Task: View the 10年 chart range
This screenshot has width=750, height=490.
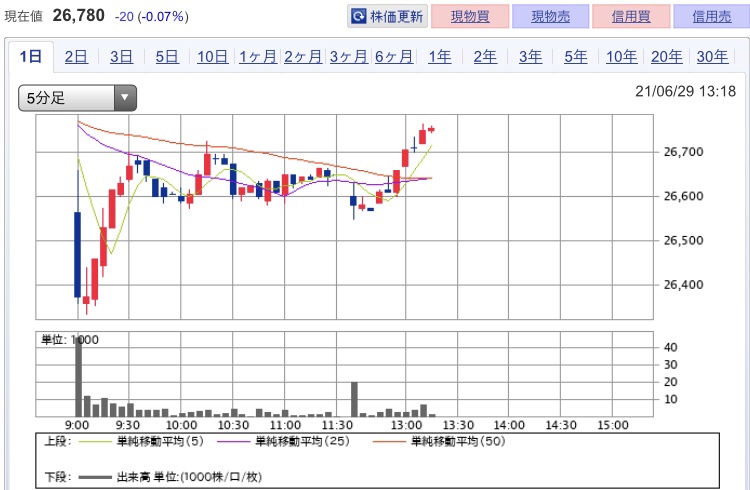Action: (621, 56)
